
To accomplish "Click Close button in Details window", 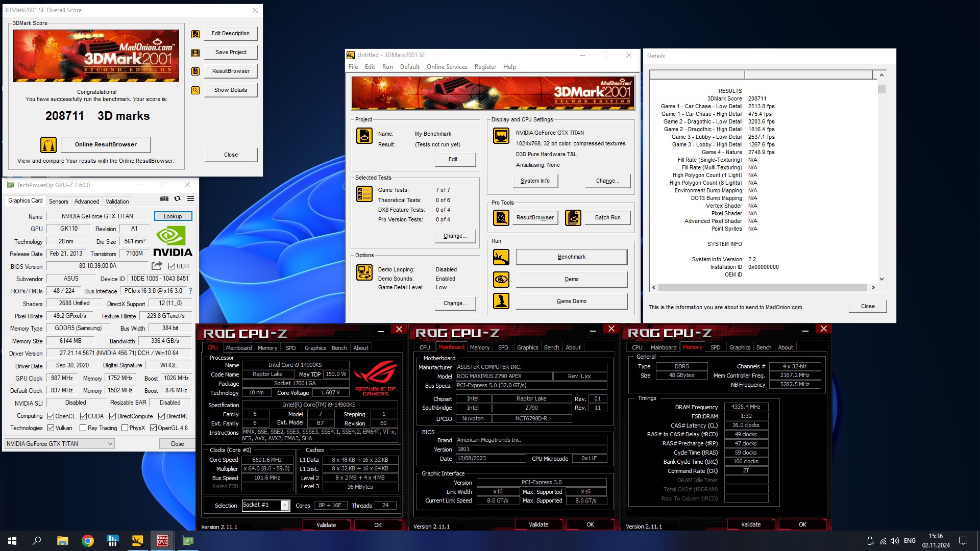I will click(868, 307).
